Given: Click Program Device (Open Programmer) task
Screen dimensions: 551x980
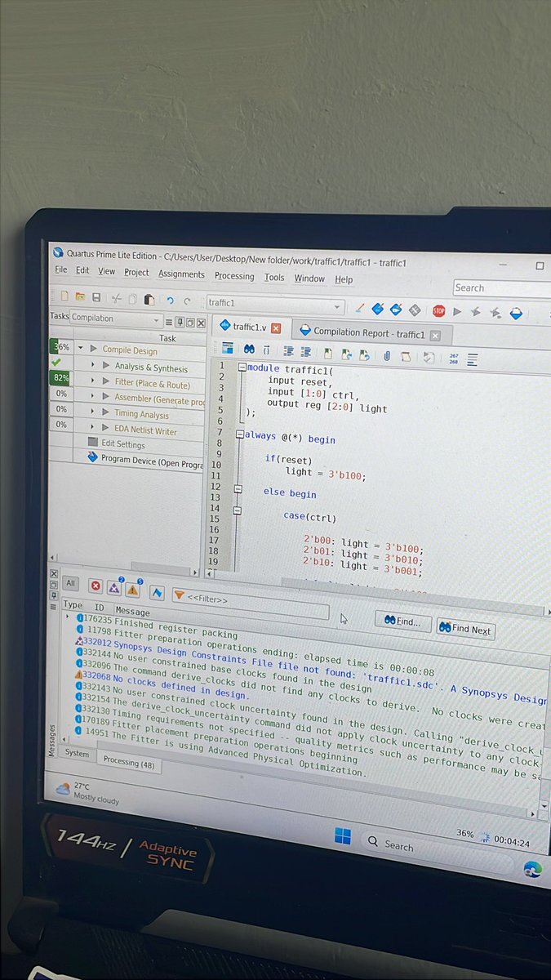Looking at the screenshot, I should [144, 460].
